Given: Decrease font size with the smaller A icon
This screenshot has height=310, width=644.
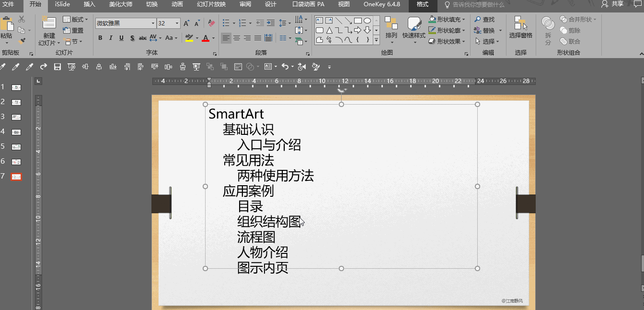Looking at the screenshot, I should coord(198,23).
